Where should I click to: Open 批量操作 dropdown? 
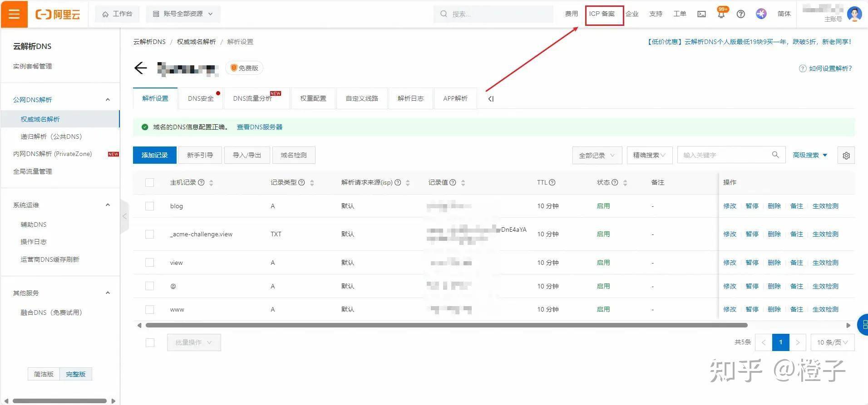(194, 342)
